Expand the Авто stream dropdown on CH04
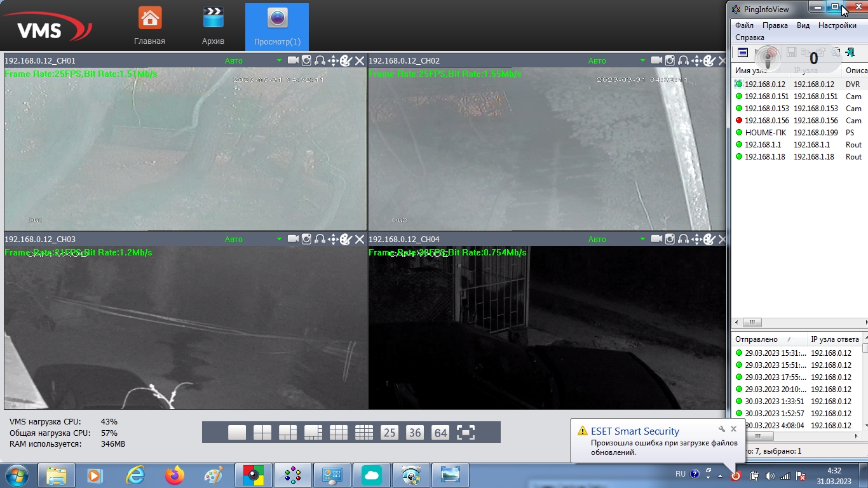Screen dimensions: 868x488 point(642,240)
